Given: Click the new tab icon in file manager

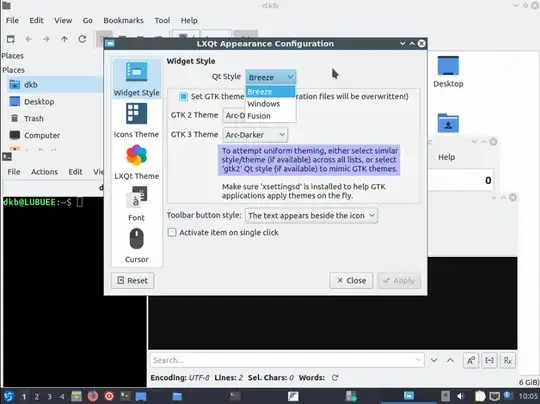Looking at the screenshot, I should coord(11,39).
